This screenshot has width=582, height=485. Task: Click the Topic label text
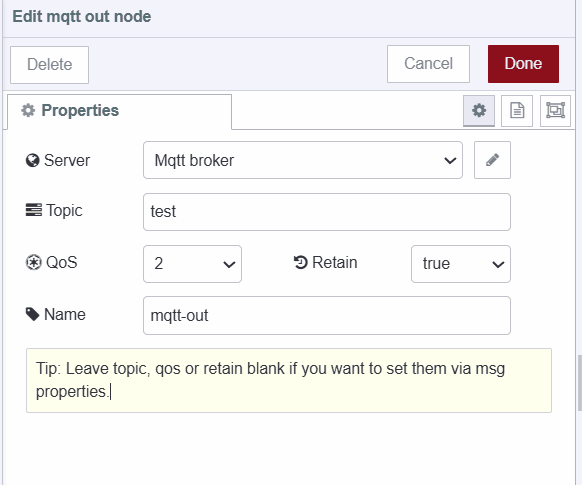(64, 210)
